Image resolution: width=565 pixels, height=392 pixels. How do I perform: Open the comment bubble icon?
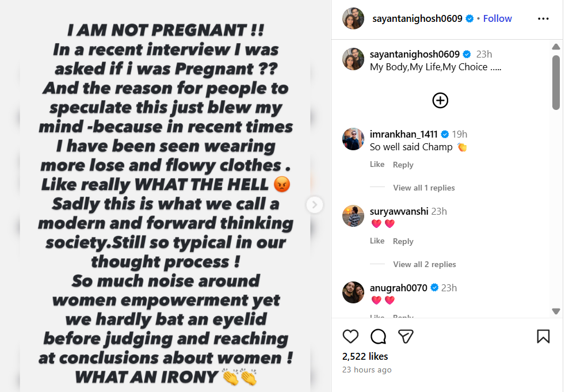point(378,336)
